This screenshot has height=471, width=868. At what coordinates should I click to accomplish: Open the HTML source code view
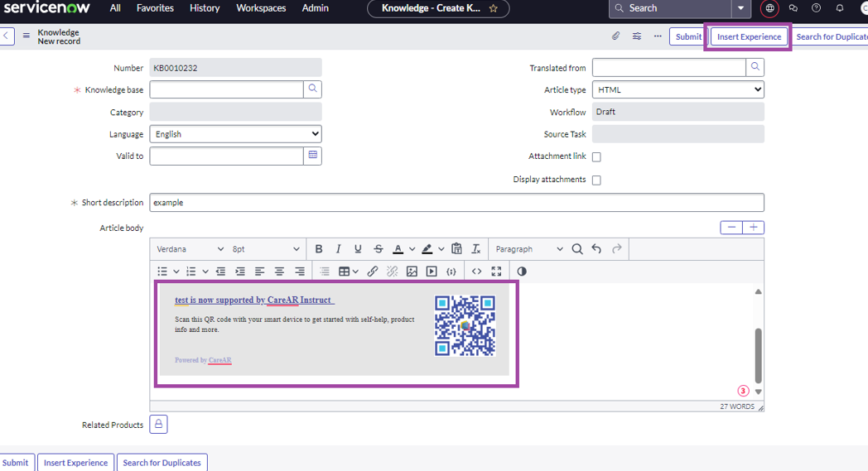[476, 272]
